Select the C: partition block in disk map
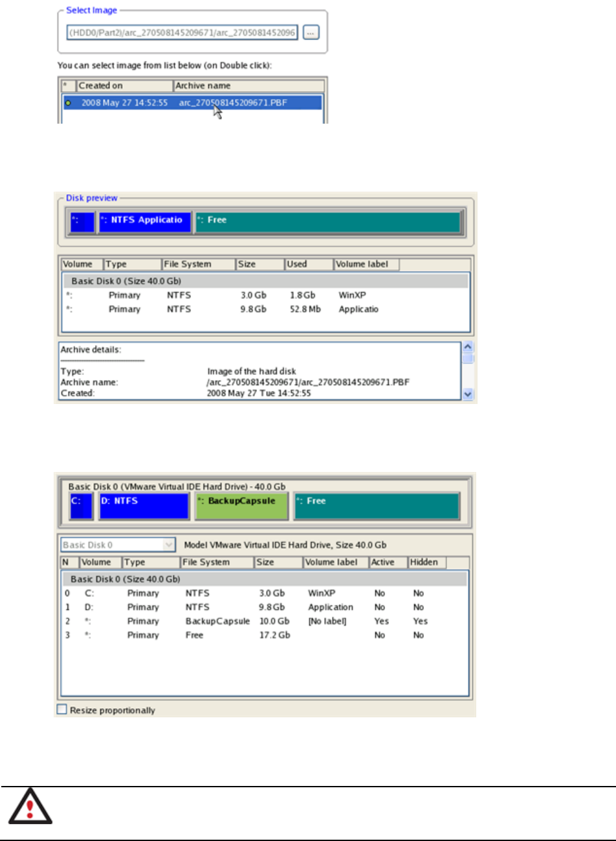This screenshot has height=841, width=616. coord(82,506)
